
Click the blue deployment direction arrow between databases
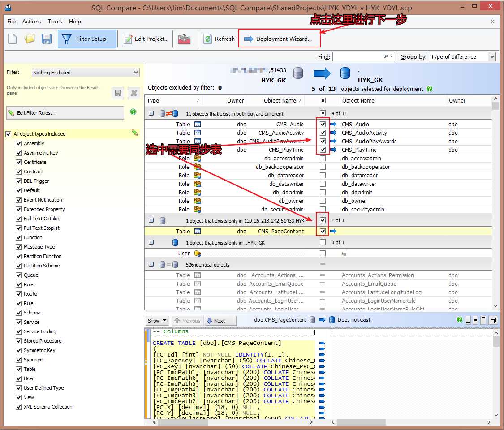(323, 73)
